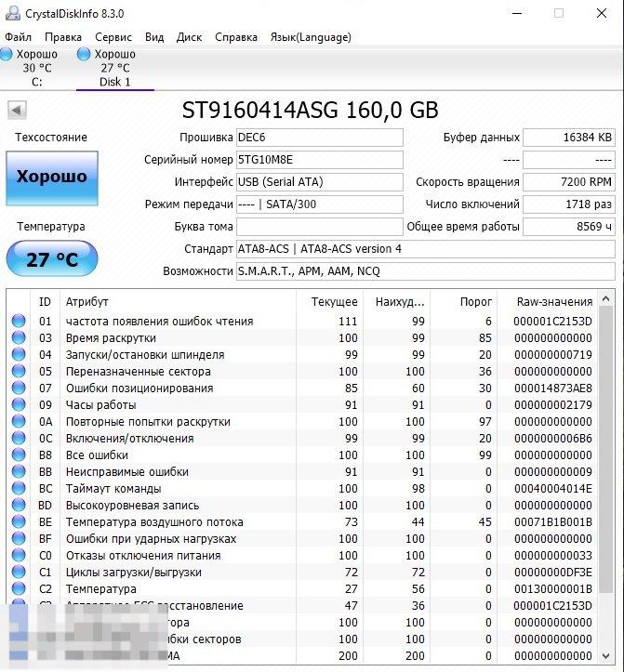Click status circle for Циклы загрузки/выгрузки

coord(19,572)
